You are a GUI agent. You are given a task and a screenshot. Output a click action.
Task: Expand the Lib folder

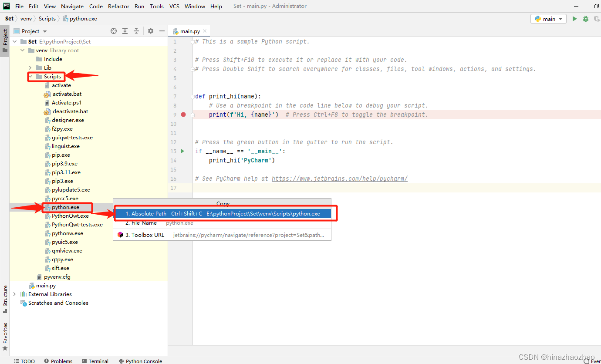click(30, 68)
